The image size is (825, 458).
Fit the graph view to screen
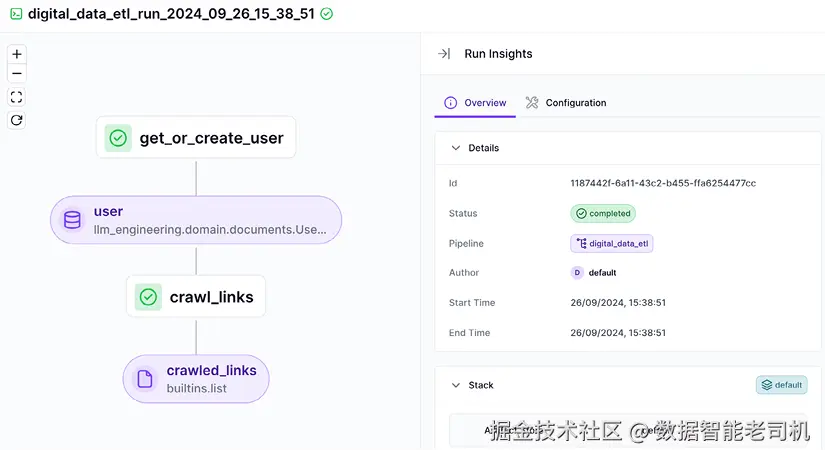[x=17, y=97]
